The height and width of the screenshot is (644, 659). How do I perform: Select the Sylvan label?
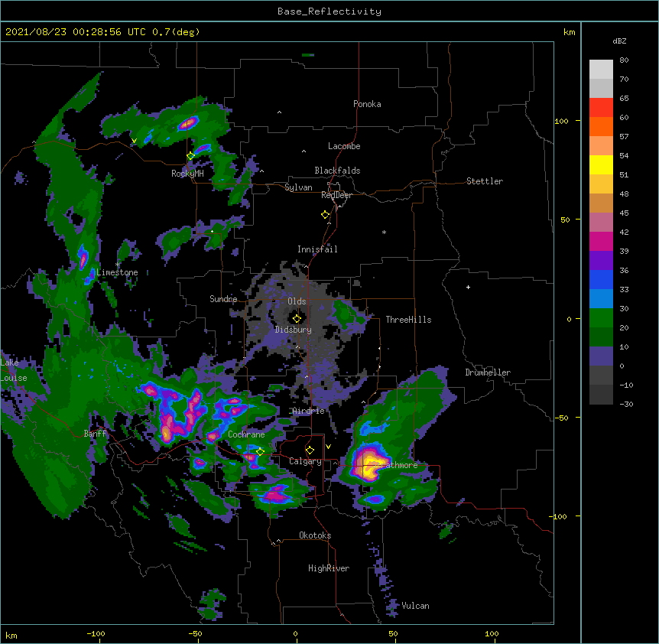point(298,187)
